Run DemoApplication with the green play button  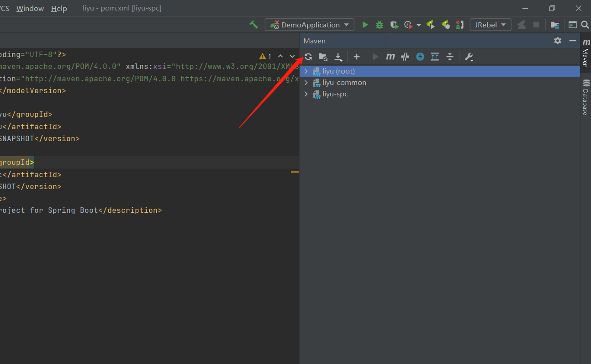365,25
